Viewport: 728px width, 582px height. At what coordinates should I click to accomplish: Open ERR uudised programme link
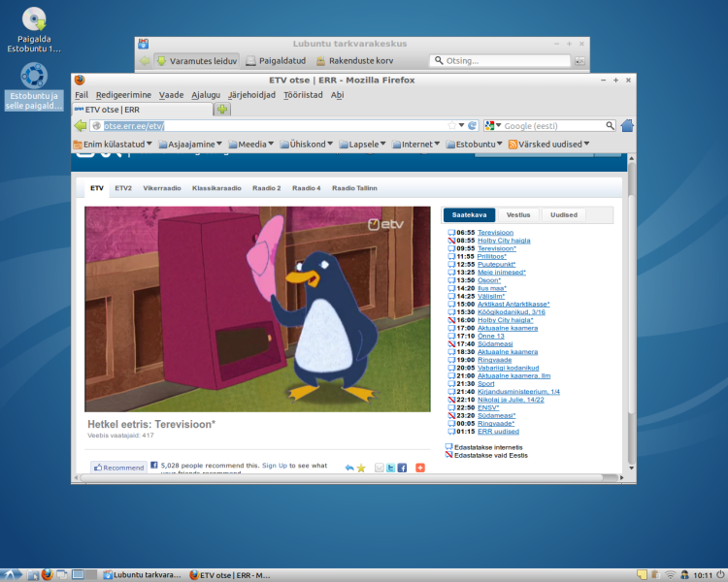click(x=498, y=431)
